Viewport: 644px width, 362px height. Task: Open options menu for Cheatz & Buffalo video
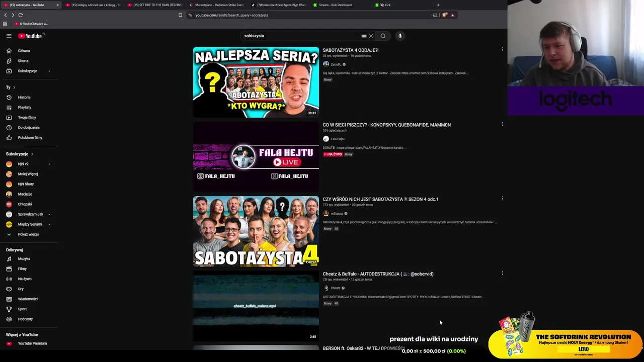point(502,273)
